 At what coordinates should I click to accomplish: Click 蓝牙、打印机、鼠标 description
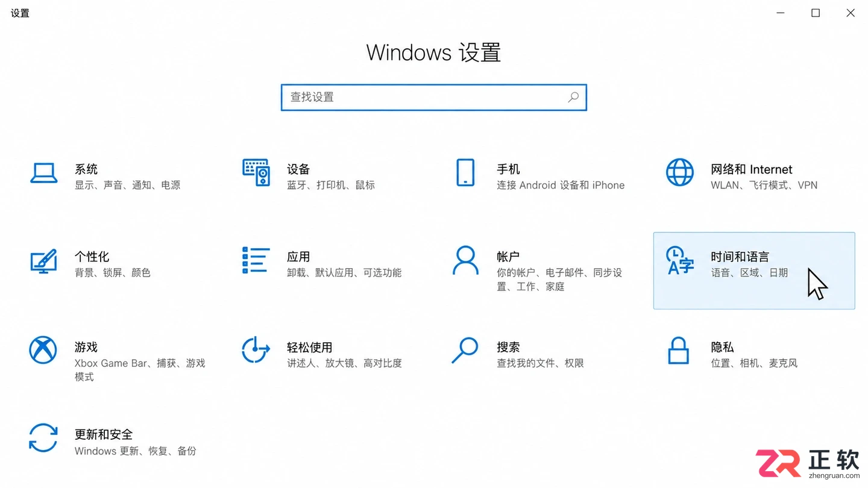click(331, 185)
